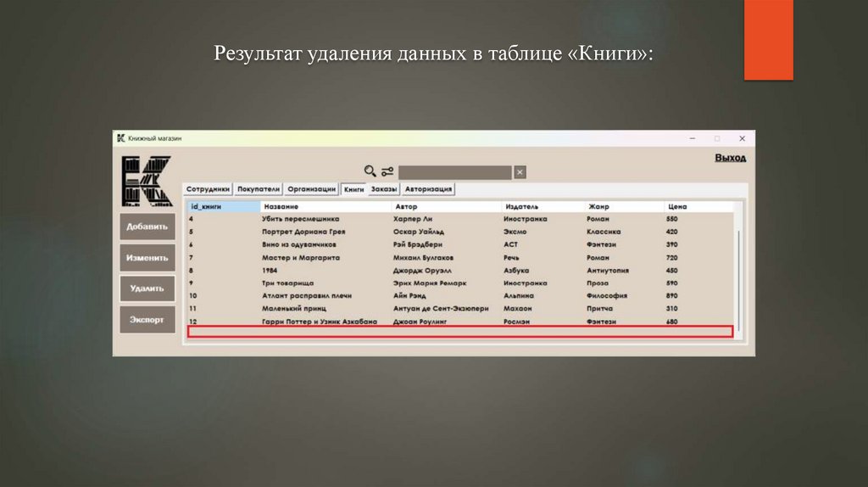Image resolution: width=868 pixels, height=487 pixels.
Task: Click author cell 'Антуан де Сент-Экзюпери'
Action: coord(441,309)
